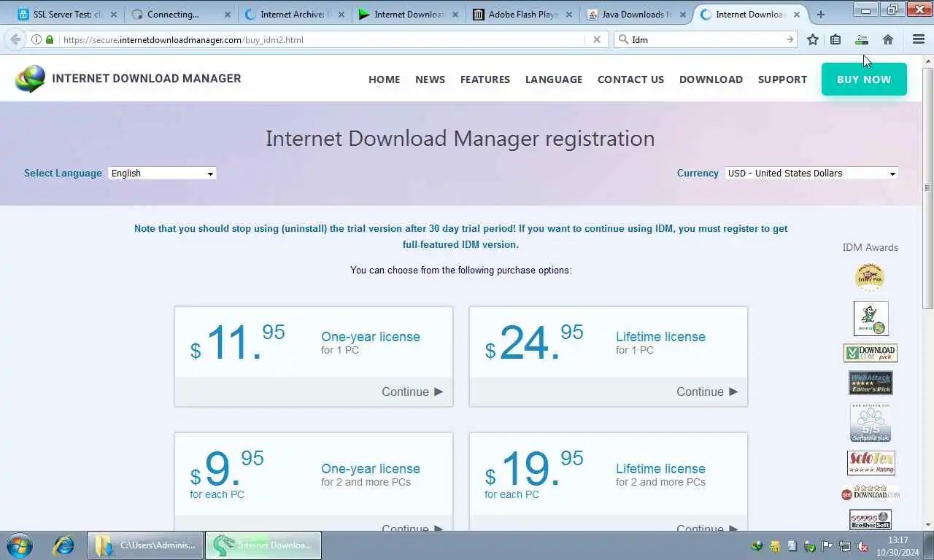Open HOME in the site navigation

(384, 79)
